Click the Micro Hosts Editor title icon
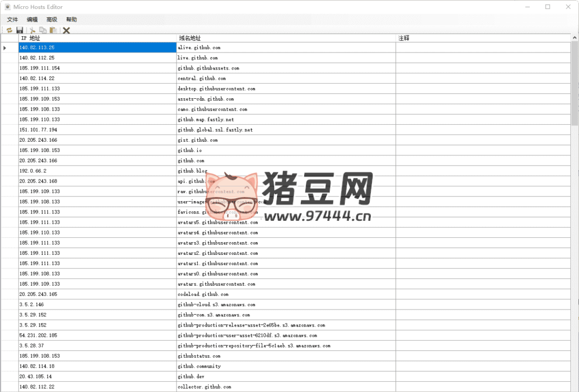Screen dimensions: 579x392 (x=7, y=7)
